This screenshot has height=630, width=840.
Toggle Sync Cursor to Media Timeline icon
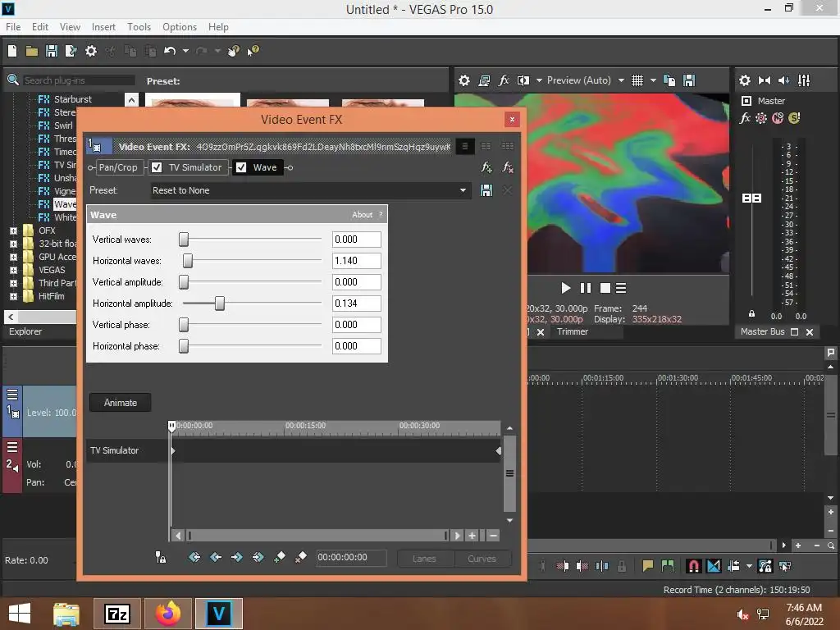(160, 558)
